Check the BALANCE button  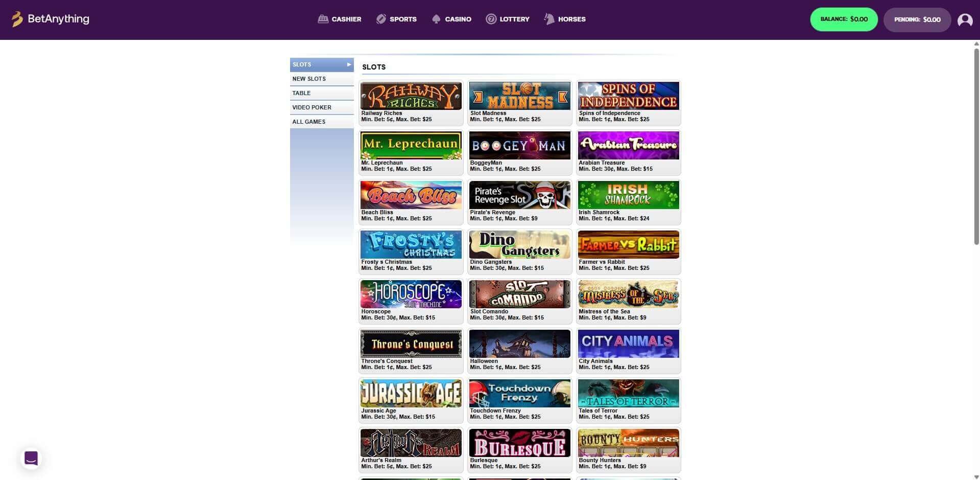tap(843, 19)
